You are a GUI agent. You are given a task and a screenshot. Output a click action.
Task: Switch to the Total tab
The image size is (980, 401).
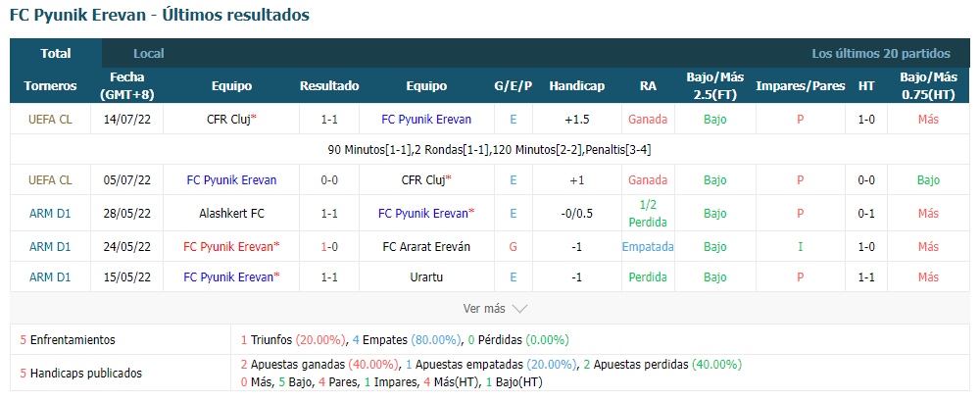56,53
